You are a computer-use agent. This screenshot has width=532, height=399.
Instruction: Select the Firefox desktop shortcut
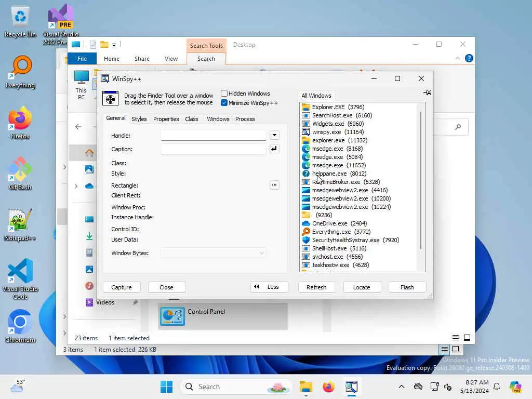tap(20, 123)
